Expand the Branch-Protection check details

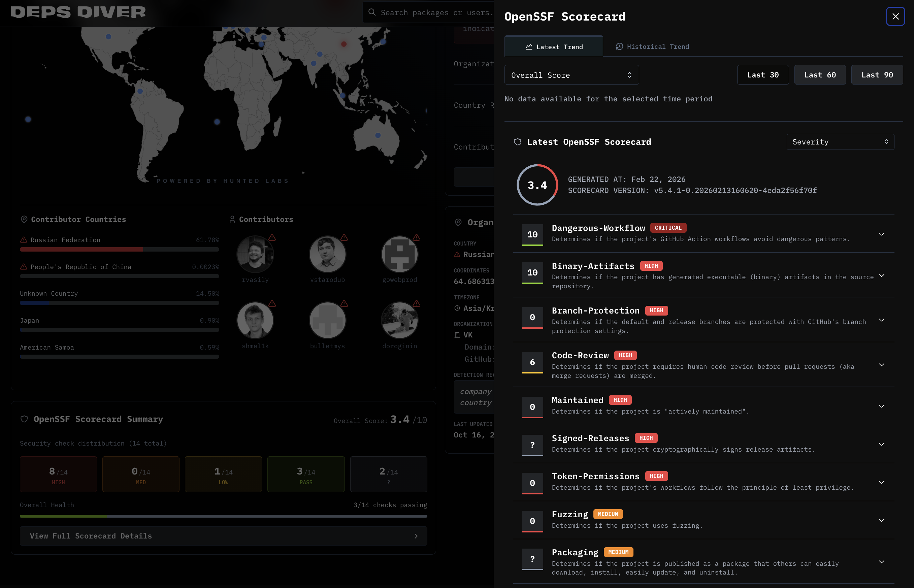coord(881,320)
